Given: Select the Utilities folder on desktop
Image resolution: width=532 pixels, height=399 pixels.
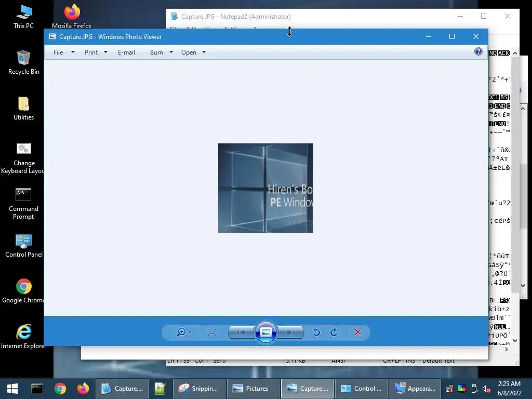Looking at the screenshot, I should (23, 109).
